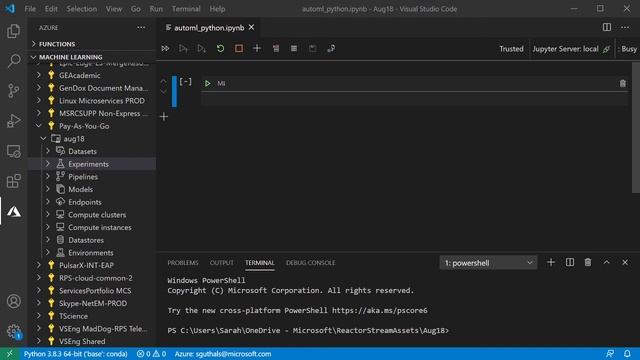
Task: Open the Source Control view
Action: click(13, 91)
